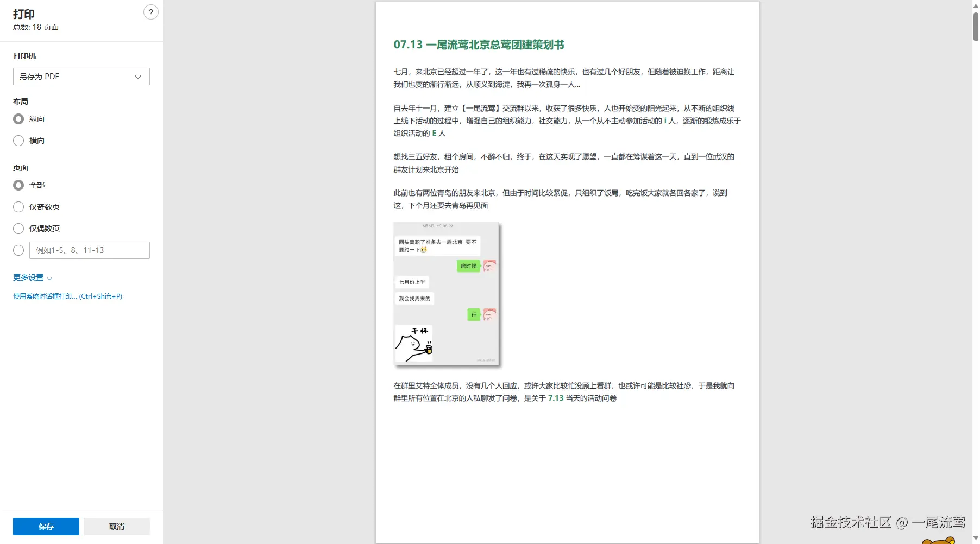This screenshot has width=980, height=544.
Task: Click the 总数: 18 页面 total pages text
Action: (36, 27)
